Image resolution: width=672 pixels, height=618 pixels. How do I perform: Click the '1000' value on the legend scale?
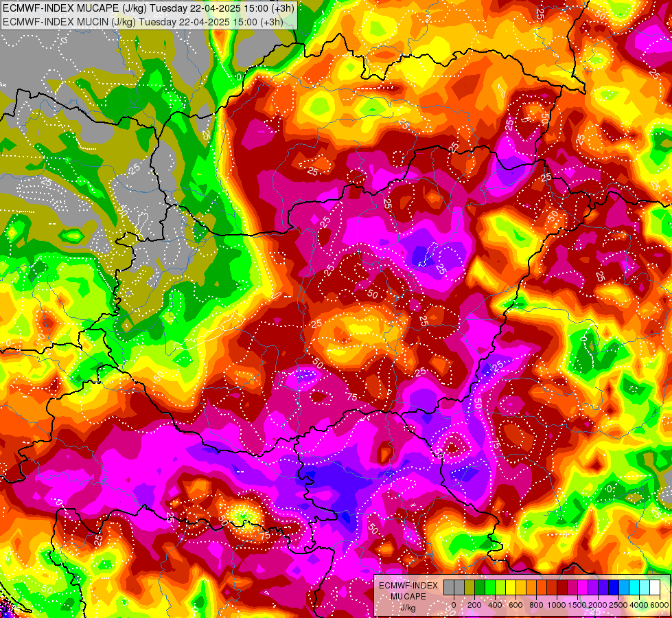tap(557, 605)
